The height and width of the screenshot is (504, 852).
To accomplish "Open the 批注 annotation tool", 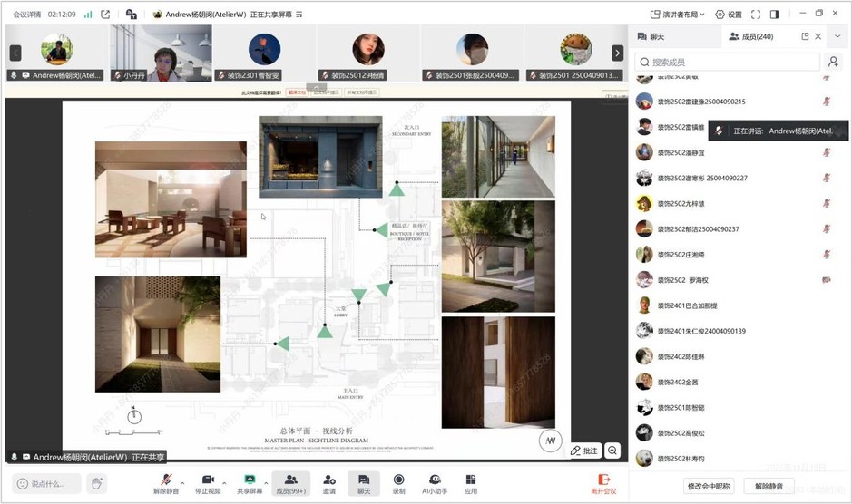I will 584,451.
